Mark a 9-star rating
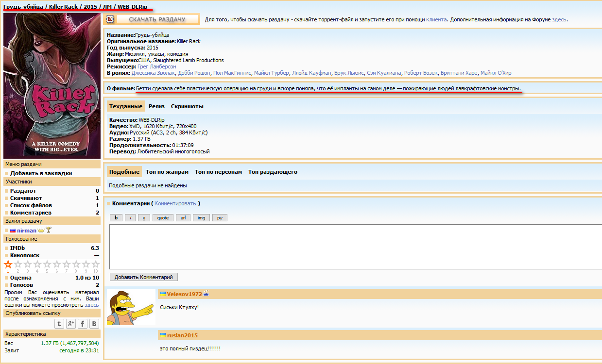The width and height of the screenshot is (602, 364). 86,265
